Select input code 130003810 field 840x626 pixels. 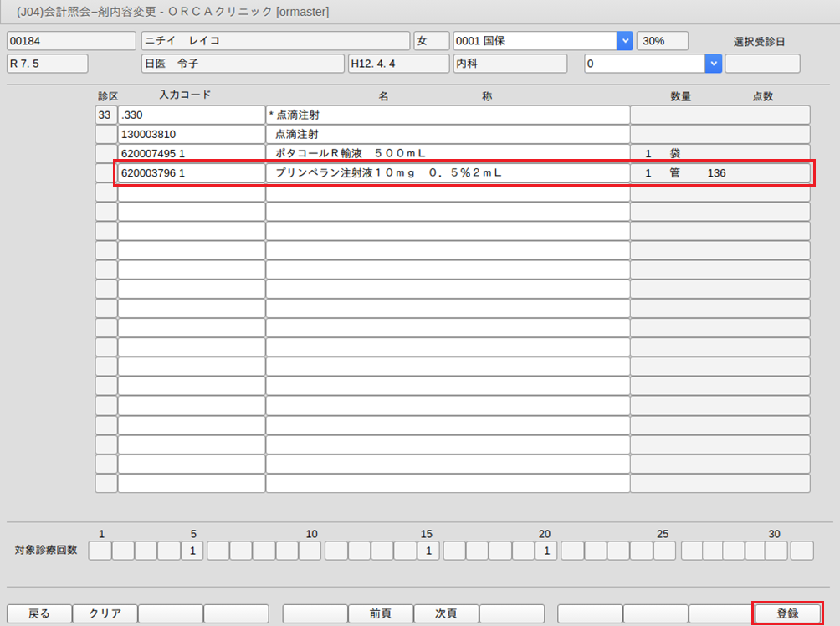(x=191, y=134)
